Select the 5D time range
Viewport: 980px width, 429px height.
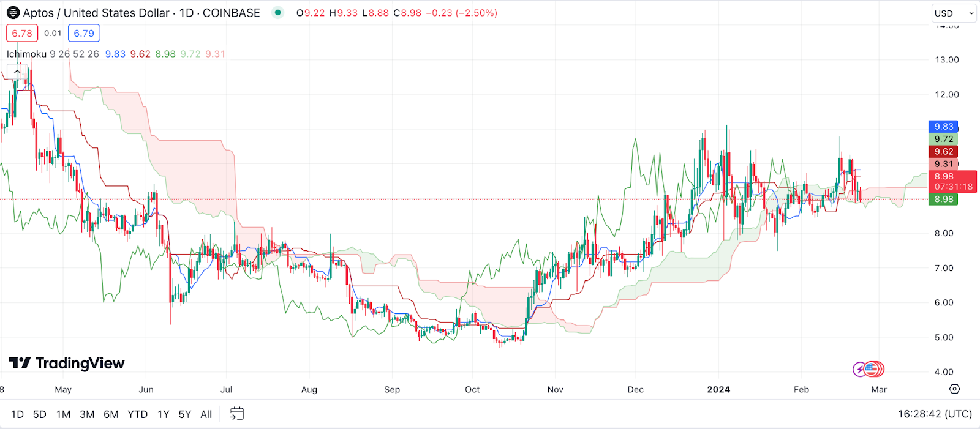coord(40,414)
